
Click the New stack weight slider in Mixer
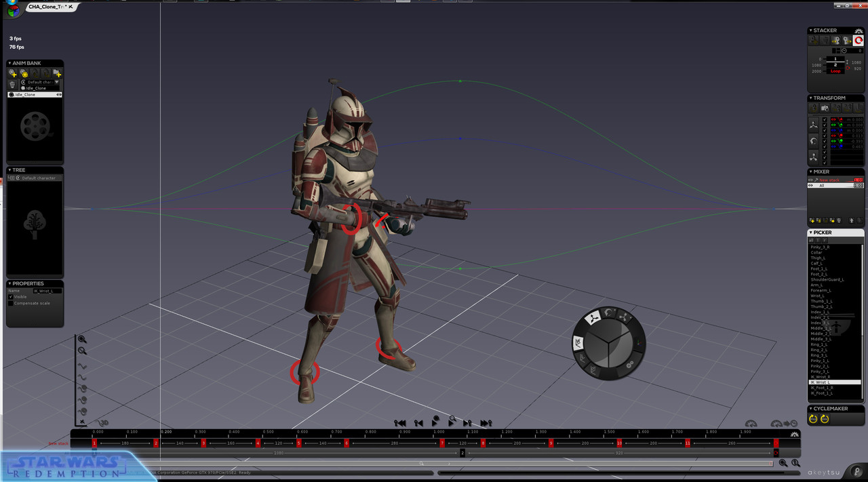pos(857,180)
